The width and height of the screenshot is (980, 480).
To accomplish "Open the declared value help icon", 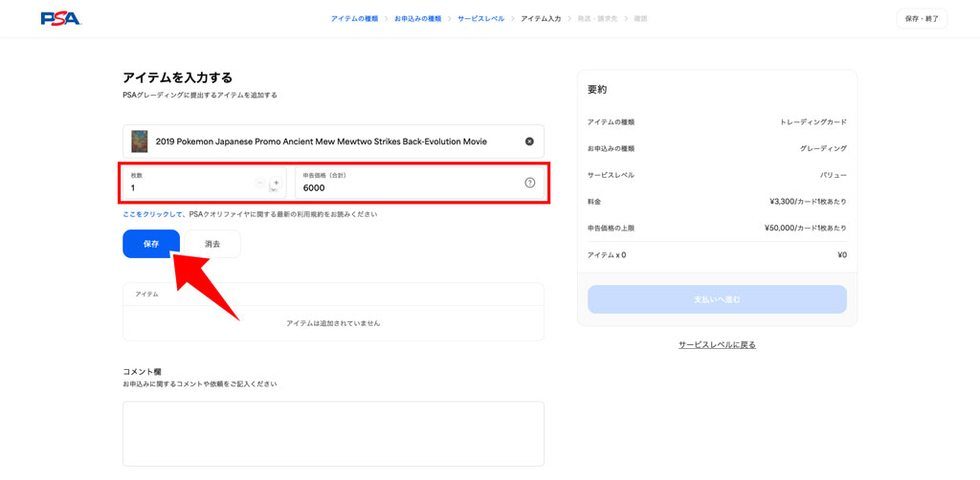I will pos(530,183).
